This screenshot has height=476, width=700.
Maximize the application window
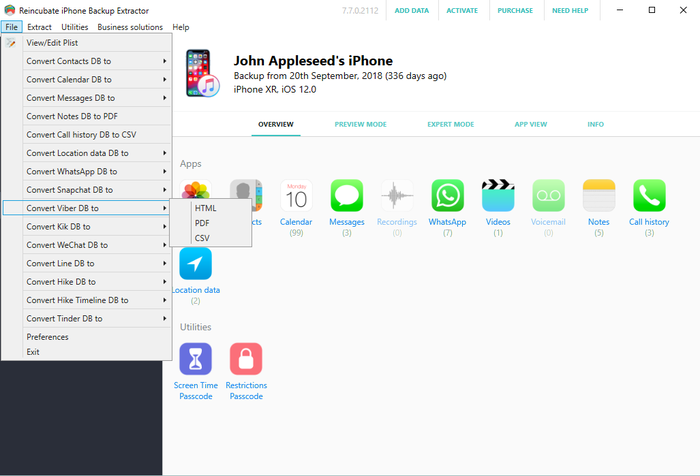pos(652,10)
